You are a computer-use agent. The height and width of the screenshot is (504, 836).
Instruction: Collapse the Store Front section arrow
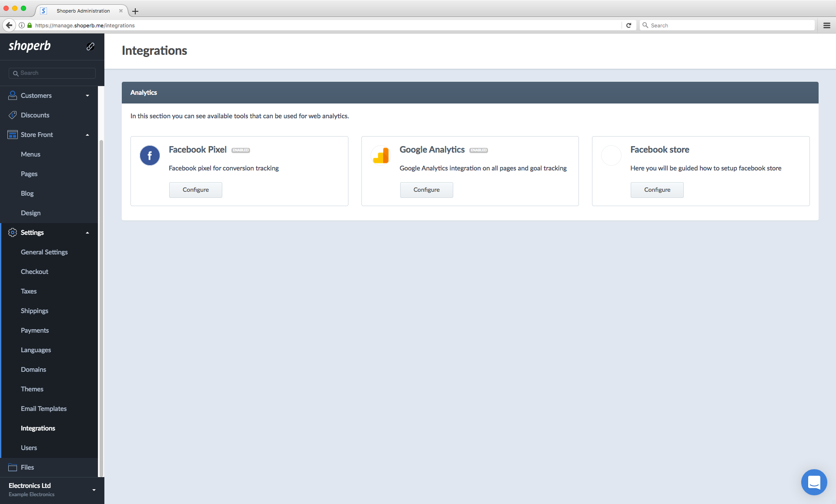[87, 135]
